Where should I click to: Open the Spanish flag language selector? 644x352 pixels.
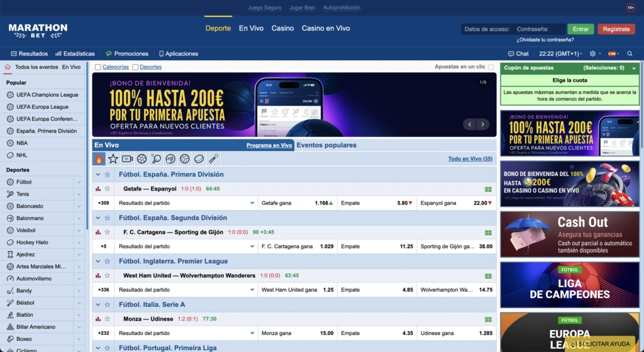613,54
